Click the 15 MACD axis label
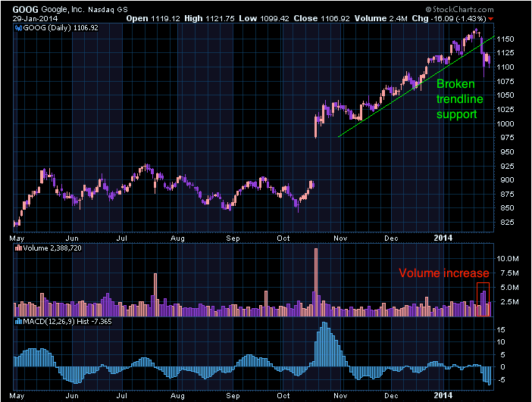 [501, 329]
